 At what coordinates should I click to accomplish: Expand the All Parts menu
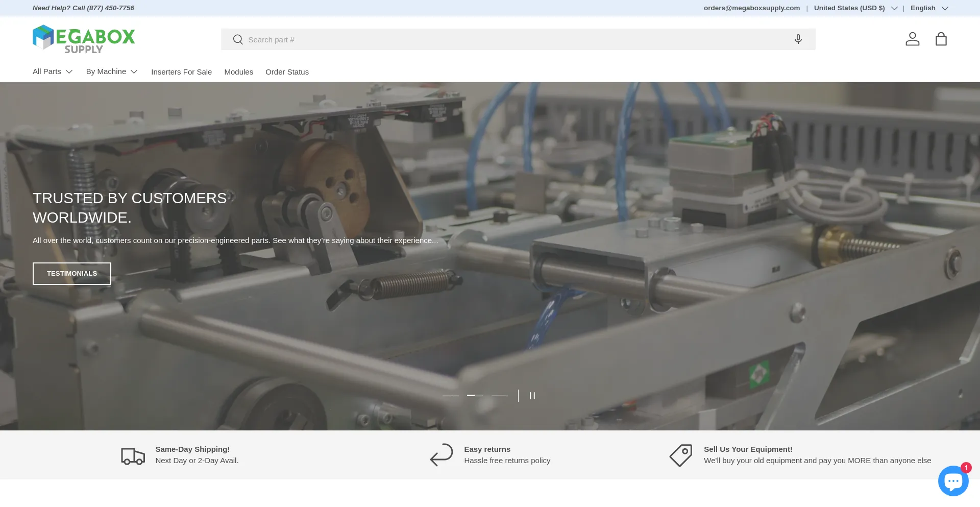coord(53,72)
